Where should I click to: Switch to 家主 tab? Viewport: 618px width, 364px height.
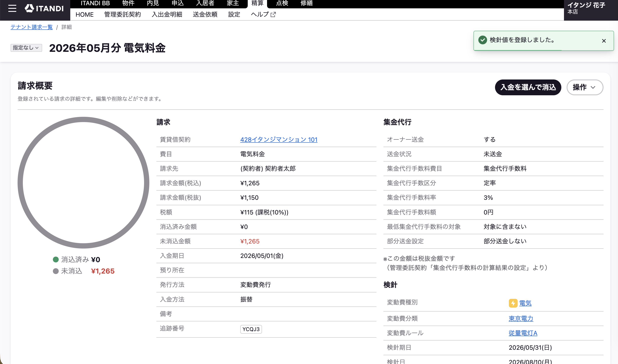[x=233, y=4]
